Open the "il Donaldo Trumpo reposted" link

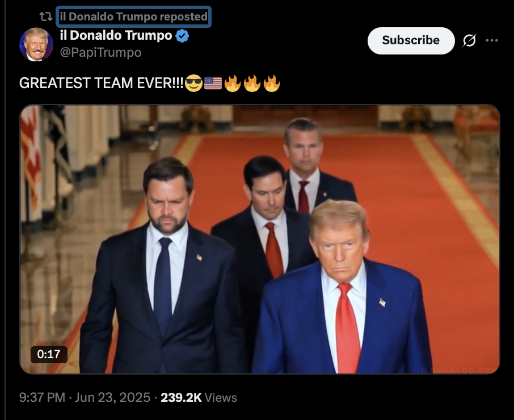click(134, 16)
